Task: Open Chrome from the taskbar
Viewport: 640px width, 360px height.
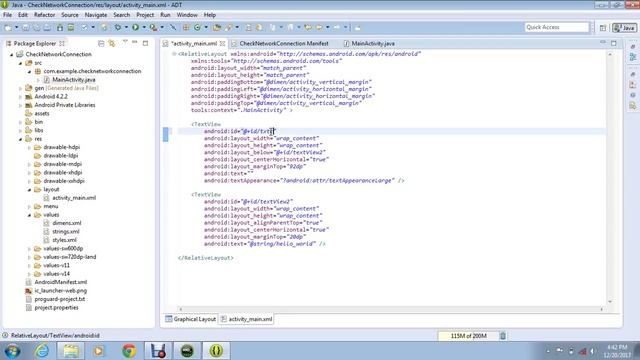Action: (129, 351)
